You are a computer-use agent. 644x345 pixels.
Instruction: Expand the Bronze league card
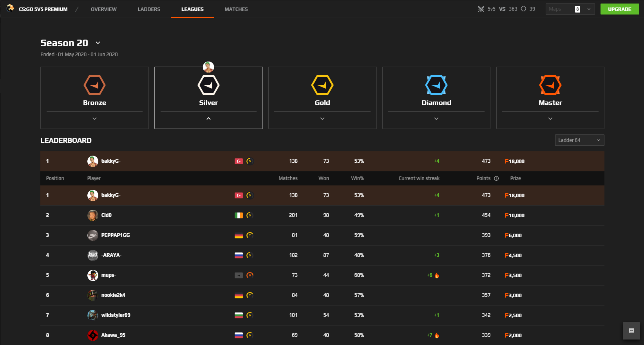point(94,118)
